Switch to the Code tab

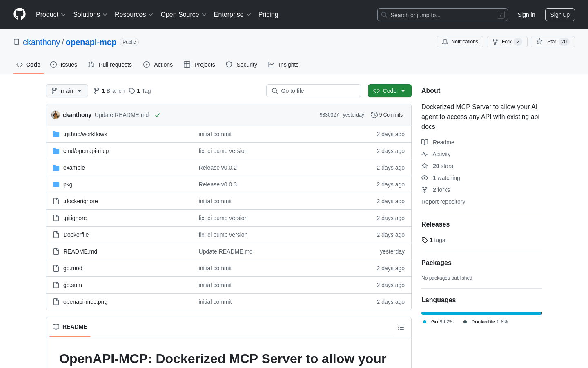pyautogui.click(x=29, y=65)
